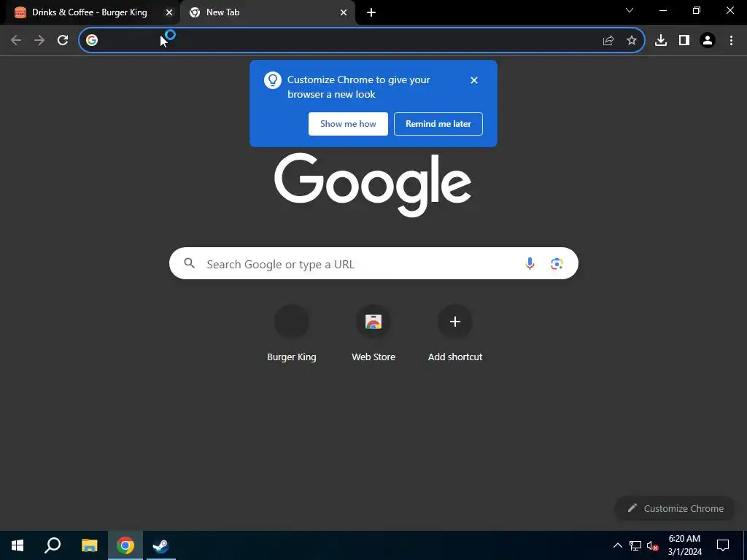Click the browser back arrow
This screenshot has width=747, height=560.
coord(16,40)
